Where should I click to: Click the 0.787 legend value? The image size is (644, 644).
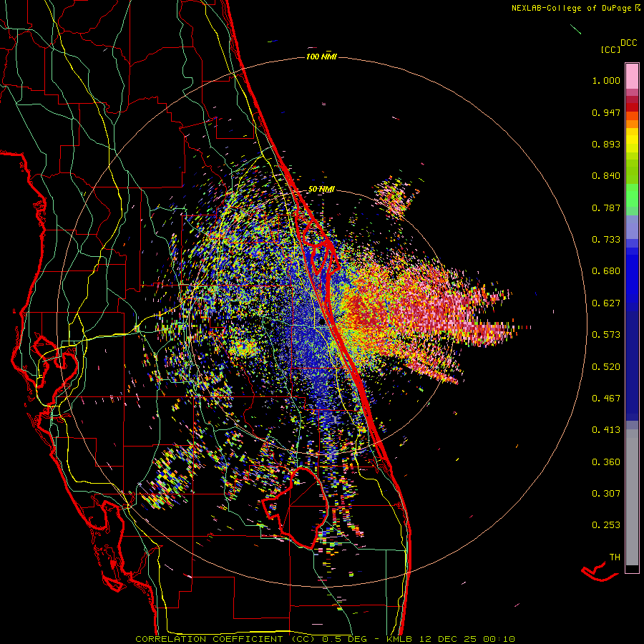[606, 208]
